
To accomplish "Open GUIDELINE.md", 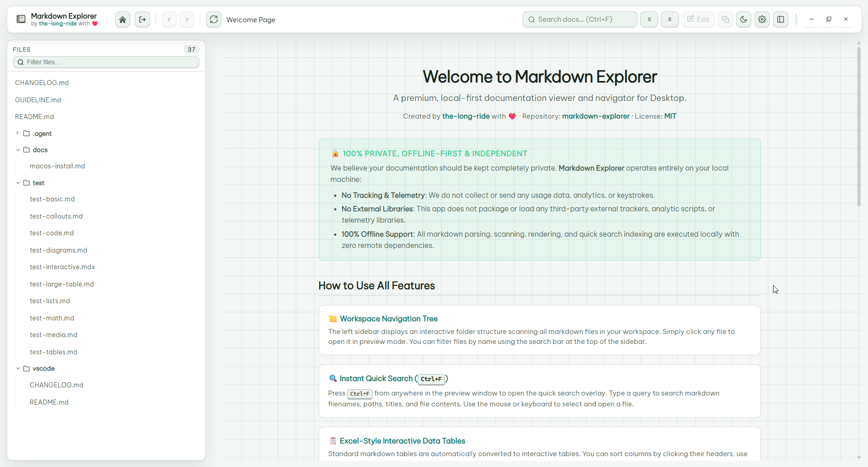I will [38, 100].
